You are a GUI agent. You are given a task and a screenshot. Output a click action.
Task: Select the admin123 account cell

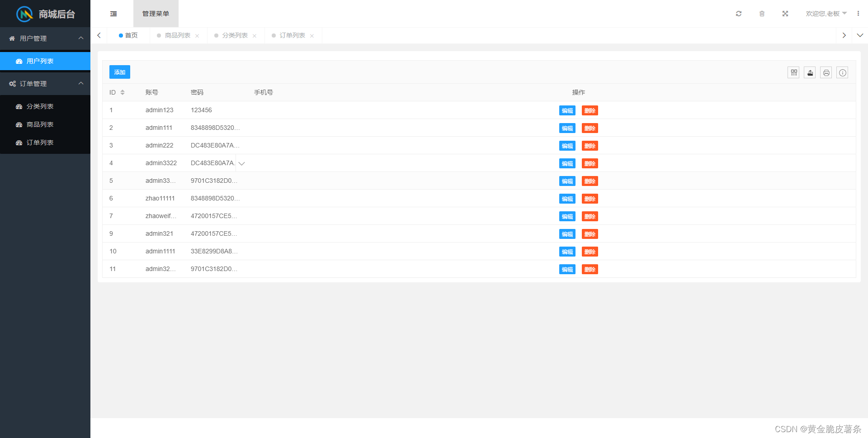[x=159, y=110]
